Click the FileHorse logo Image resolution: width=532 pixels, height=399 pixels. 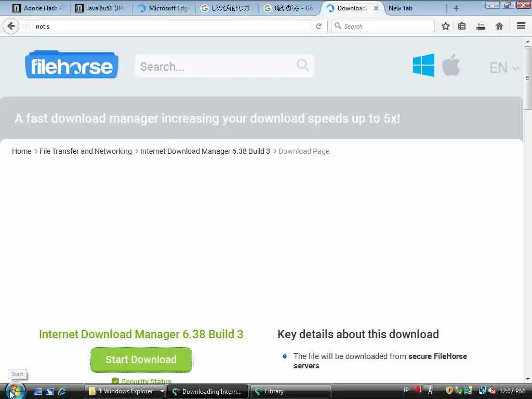tap(72, 64)
